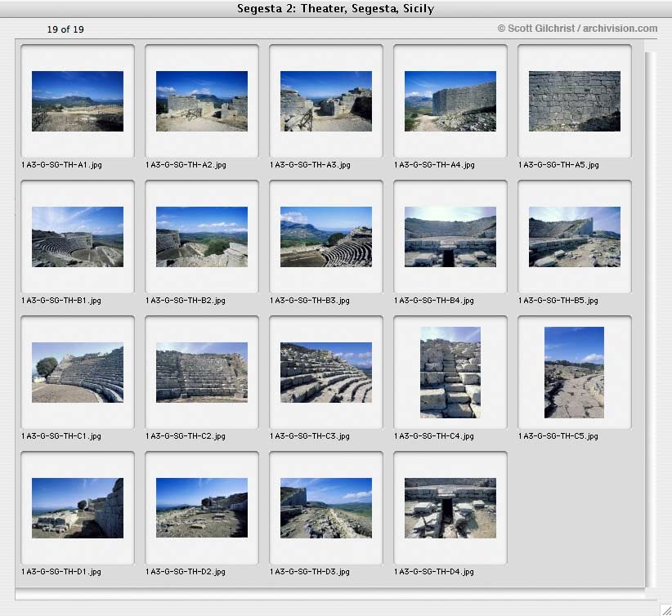Click the window resize grip corner
The height and width of the screenshot is (616, 672).
tap(665, 609)
